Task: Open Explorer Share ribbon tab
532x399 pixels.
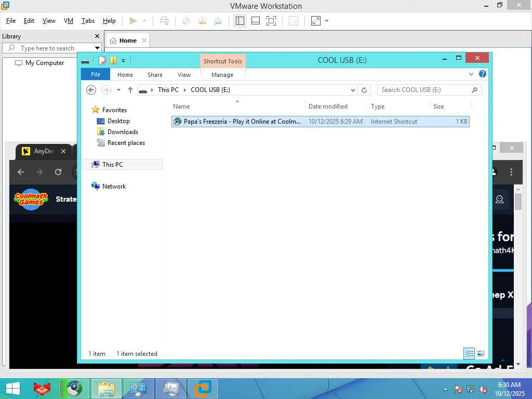Action: tap(155, 75)
